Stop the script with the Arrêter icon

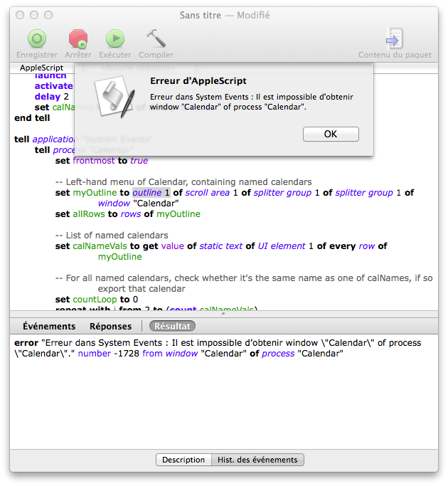(78, 38)
